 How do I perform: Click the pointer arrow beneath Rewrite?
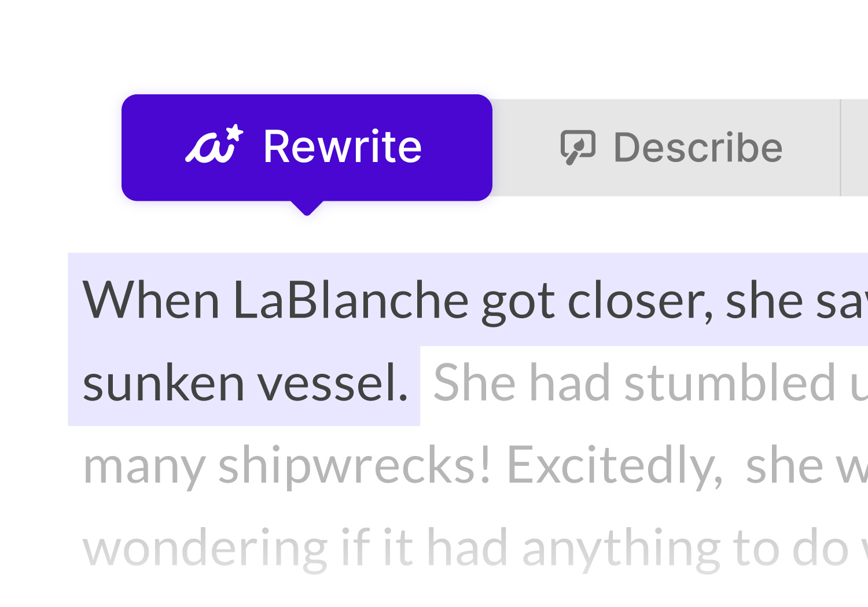pyautogui.click(x=307, y=208)
